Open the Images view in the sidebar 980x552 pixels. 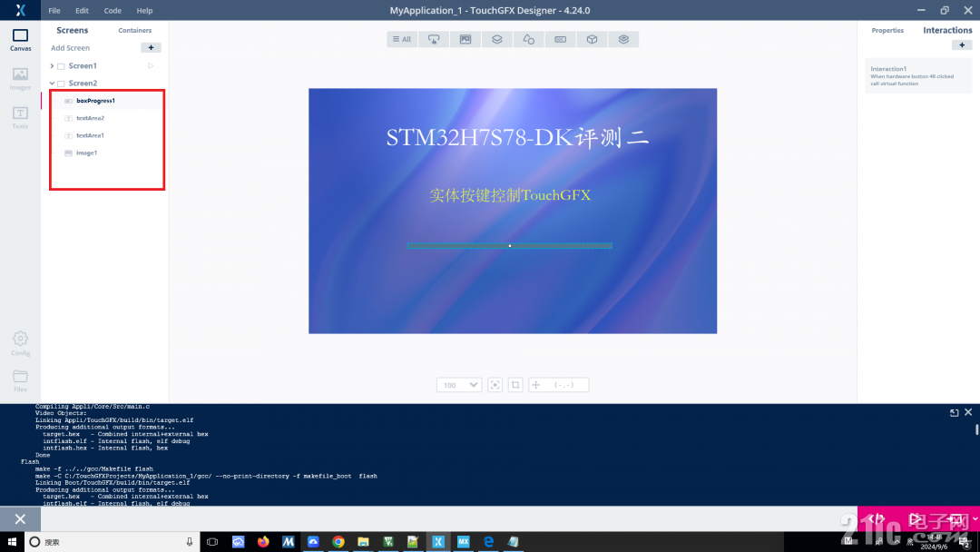pos(20,79)
